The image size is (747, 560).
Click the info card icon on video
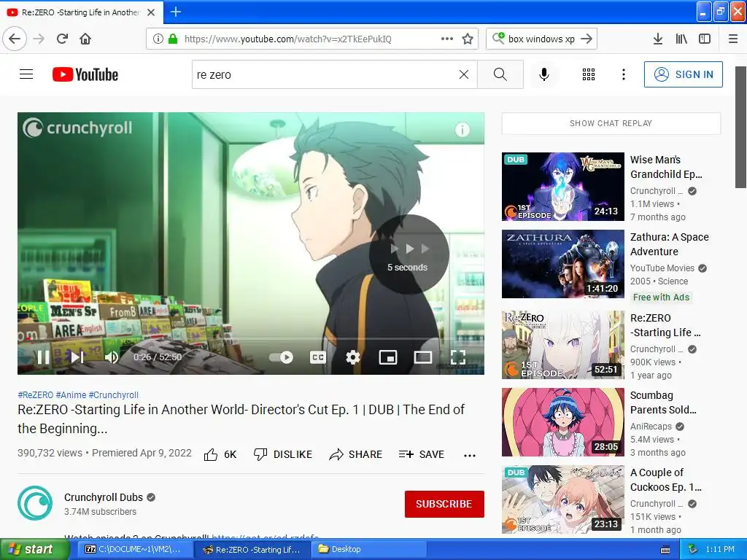(x=462, y=130)
